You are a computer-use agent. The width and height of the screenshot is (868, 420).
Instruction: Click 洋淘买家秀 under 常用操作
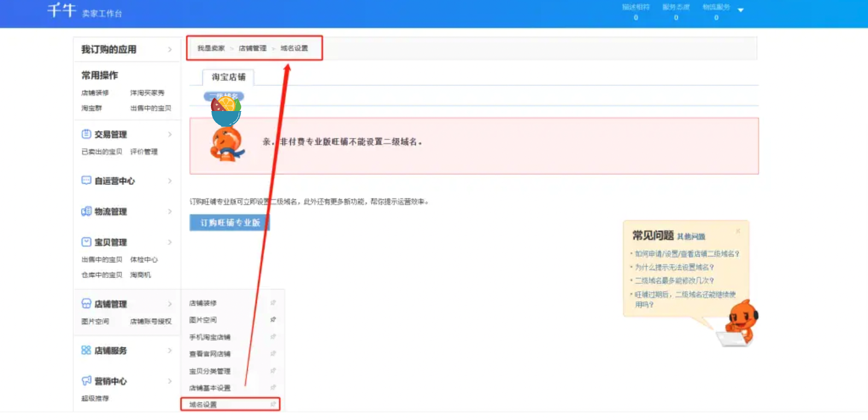coord(147,93)
